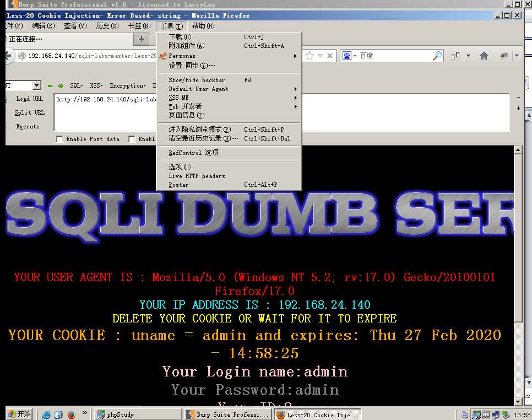Open the 工具(T) menu
This screenshot has height=420, width=532.
click(x=172, y=26)
